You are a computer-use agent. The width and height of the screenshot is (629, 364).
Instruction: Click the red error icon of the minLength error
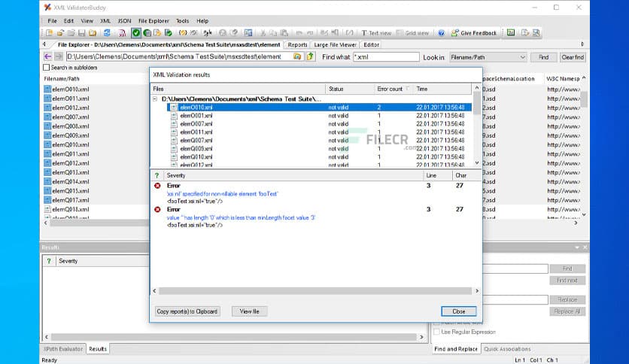[157, 209]
